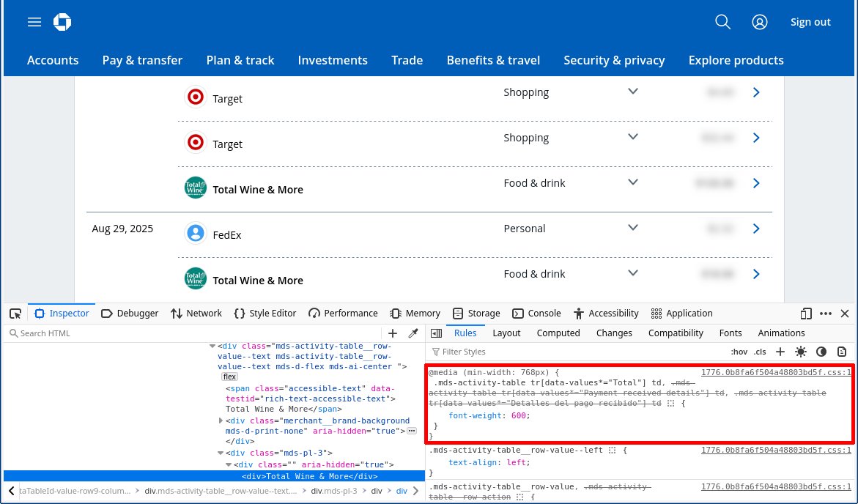Select the Computed sidebar tab
Screen dimensions: 858x504
coord(558,333)
